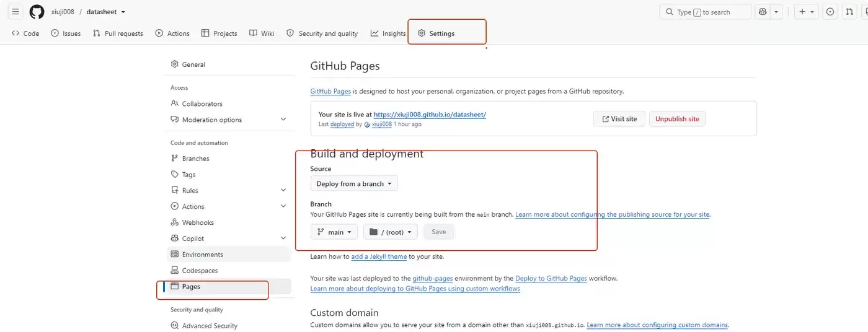Open the create new plus menu

(806, 12)
